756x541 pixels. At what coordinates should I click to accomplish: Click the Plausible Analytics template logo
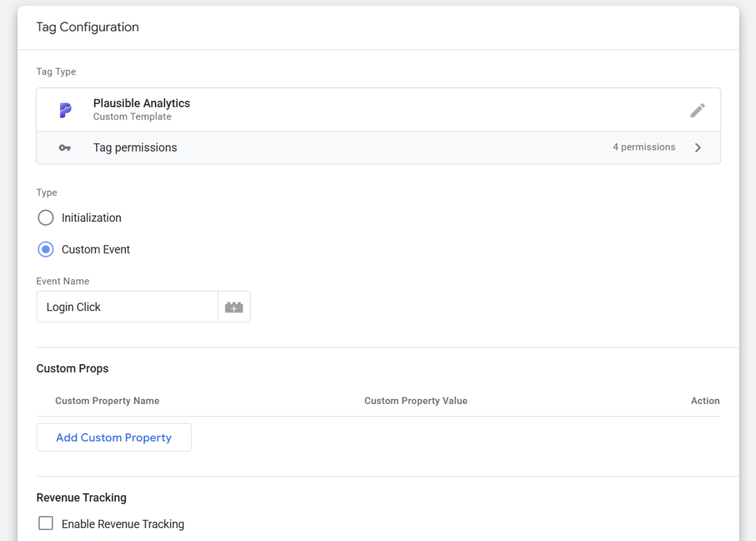[x=66, y=110]
